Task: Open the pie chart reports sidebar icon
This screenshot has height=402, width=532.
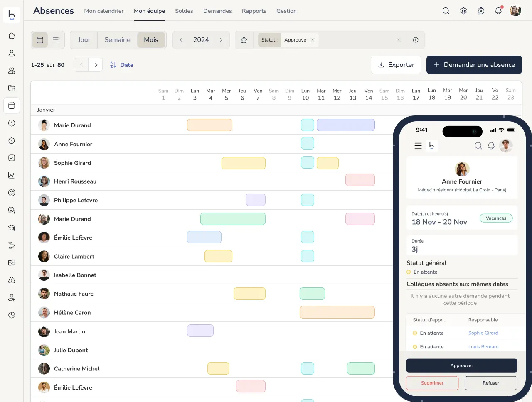Action: click(12, 315)
